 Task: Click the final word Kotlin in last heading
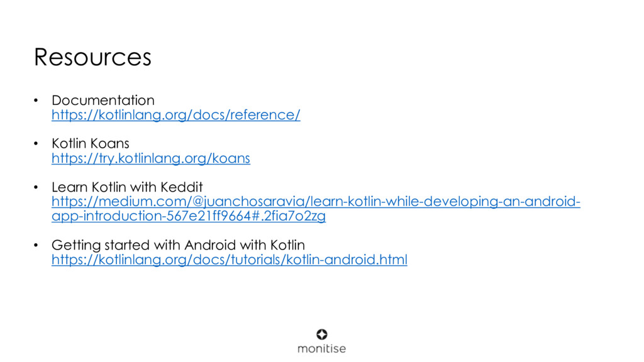click(287, 245)
